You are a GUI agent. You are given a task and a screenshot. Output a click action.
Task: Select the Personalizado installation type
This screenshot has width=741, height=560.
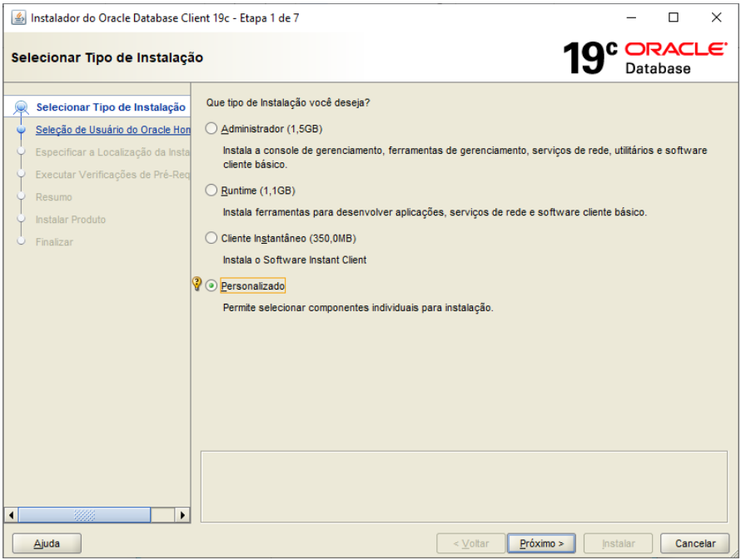211,285
